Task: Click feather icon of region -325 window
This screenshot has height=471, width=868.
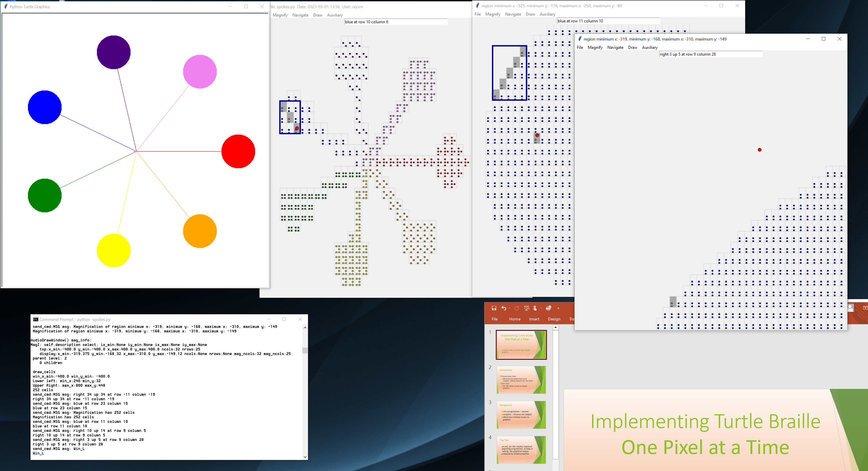Action: 477,6
